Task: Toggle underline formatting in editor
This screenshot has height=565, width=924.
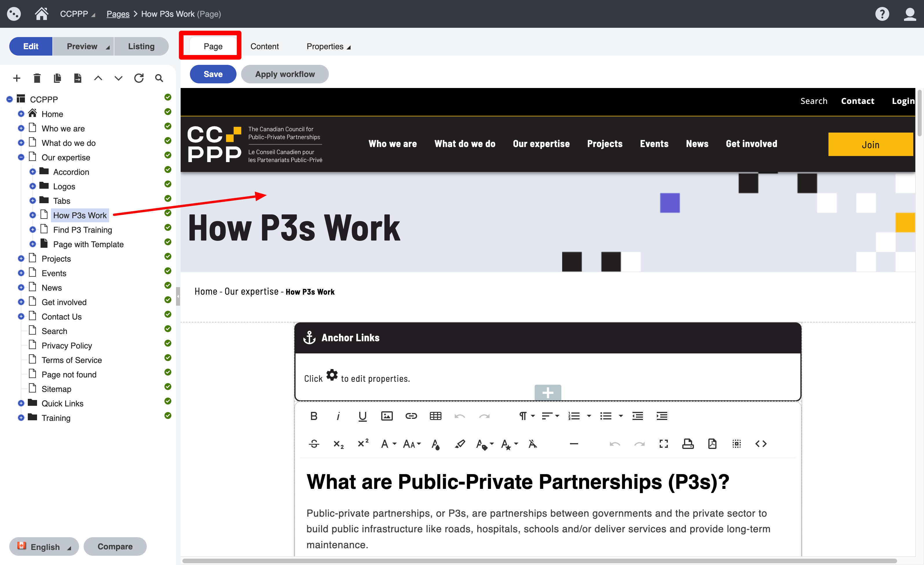Action: coord(363,416)
